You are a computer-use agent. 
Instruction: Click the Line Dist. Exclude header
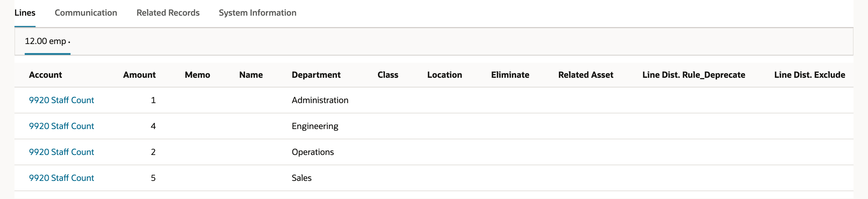pos(810,75)
